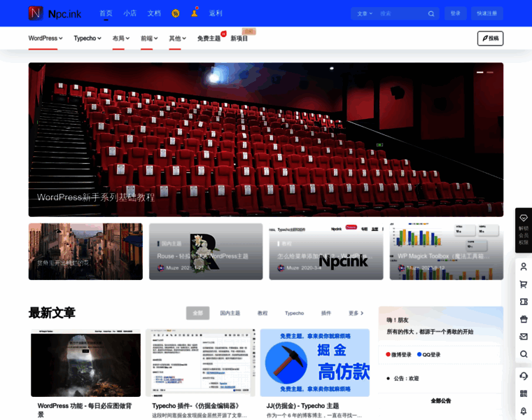Open the yellow stamp icon with red dot
Image resolution: width=532 pixels, height=420 pixels.
tap(195, 13)
